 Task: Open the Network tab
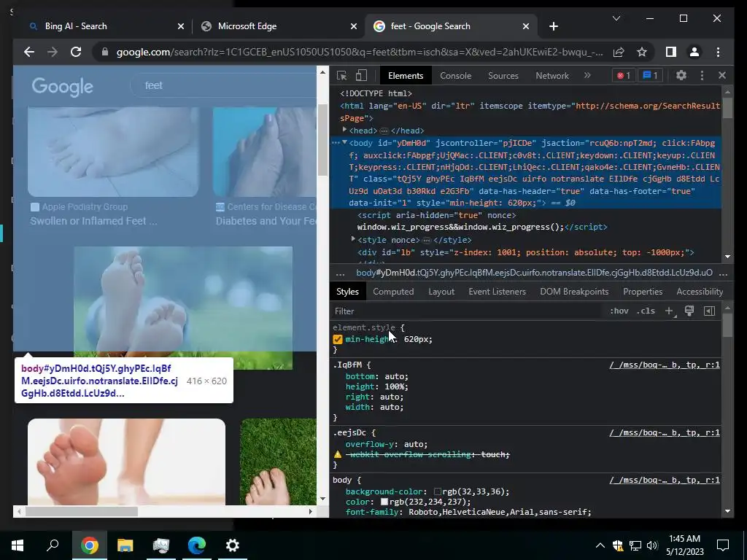552,76
